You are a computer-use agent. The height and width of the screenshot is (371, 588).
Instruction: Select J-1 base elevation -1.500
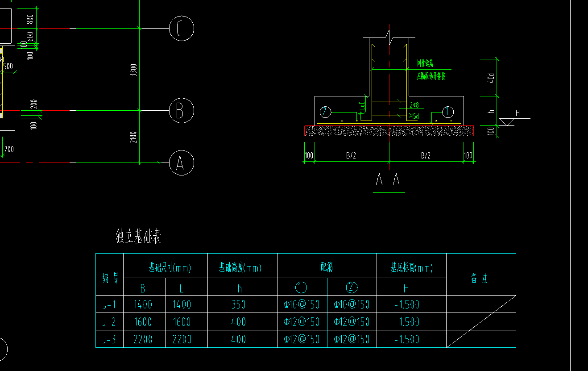407,305
